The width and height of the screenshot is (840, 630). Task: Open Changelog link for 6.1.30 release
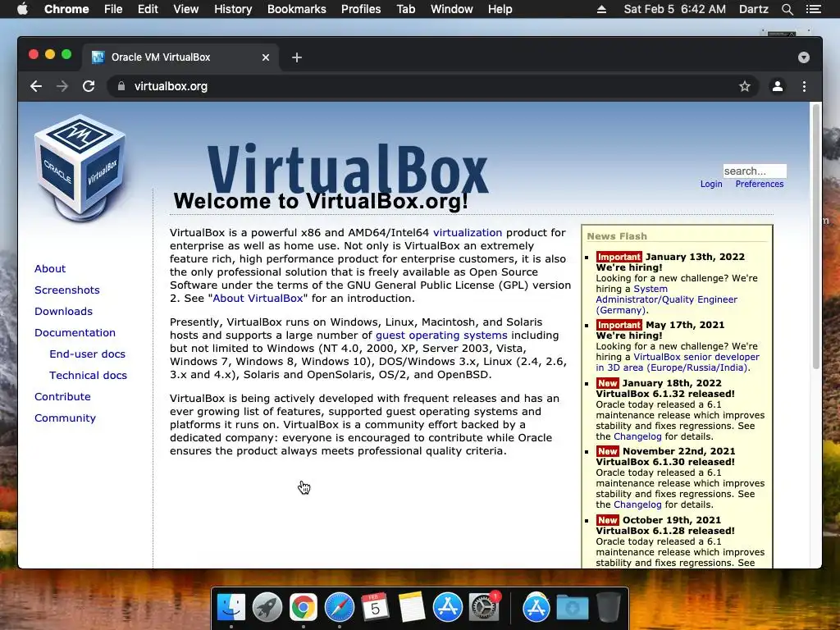[637, 504]
